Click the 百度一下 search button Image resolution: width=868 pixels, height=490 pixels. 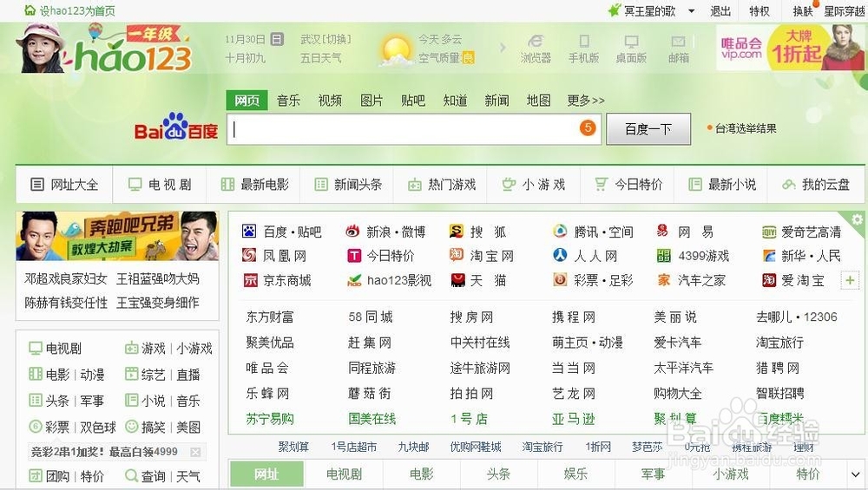[x=648, y=129]
